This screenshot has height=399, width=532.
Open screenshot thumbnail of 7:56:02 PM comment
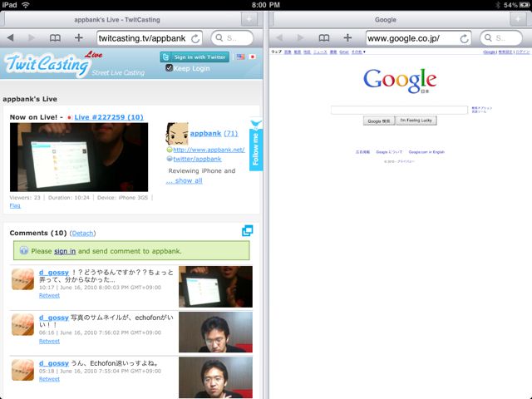click(215, 332)
